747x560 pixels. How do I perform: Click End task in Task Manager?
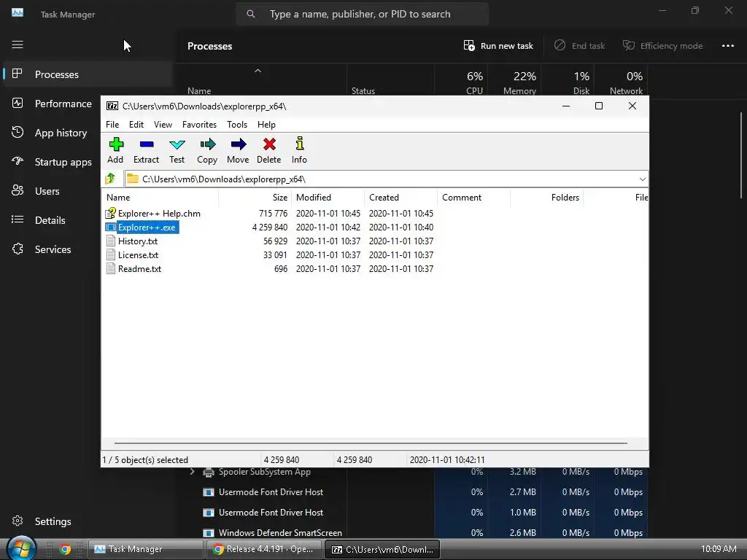(x=580, y=46)
